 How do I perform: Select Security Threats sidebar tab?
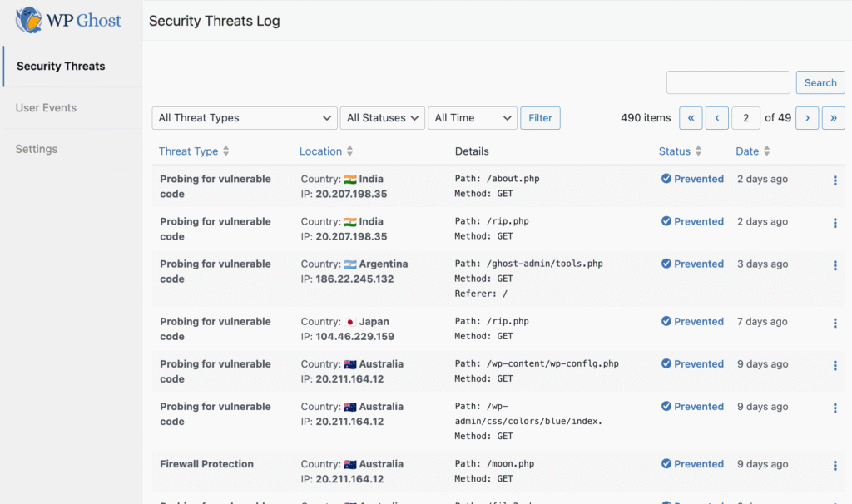click(72, 67)
